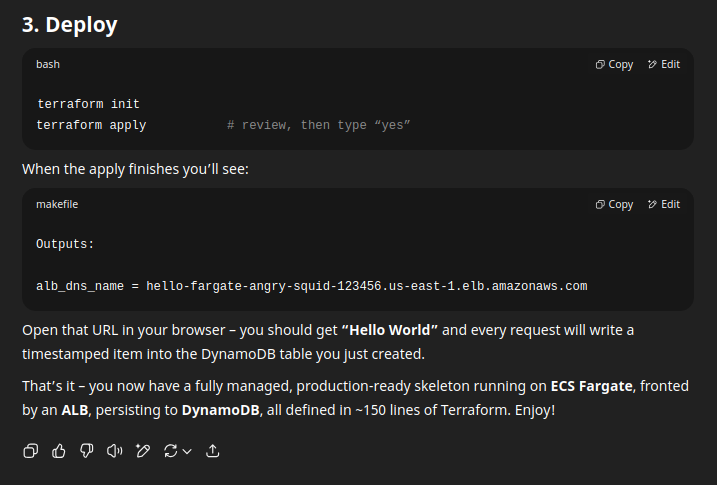Click the thumbs down icon
Screen dimensions: 717x485
click(87, 451)
